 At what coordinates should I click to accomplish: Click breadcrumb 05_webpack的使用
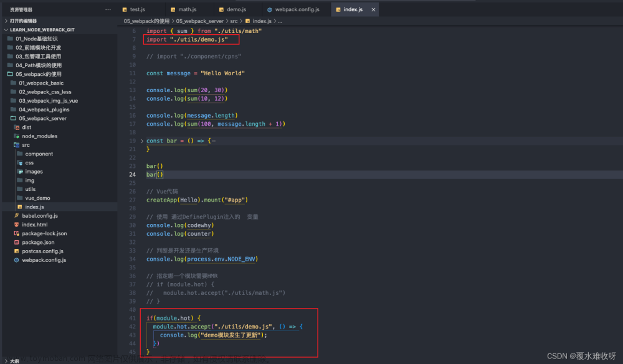[x=146, y=21]
